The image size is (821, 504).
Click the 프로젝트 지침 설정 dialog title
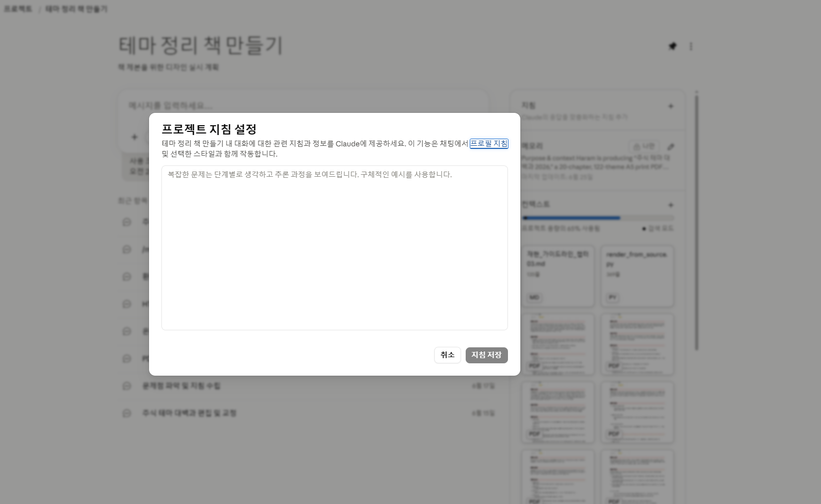coord(209,129)
